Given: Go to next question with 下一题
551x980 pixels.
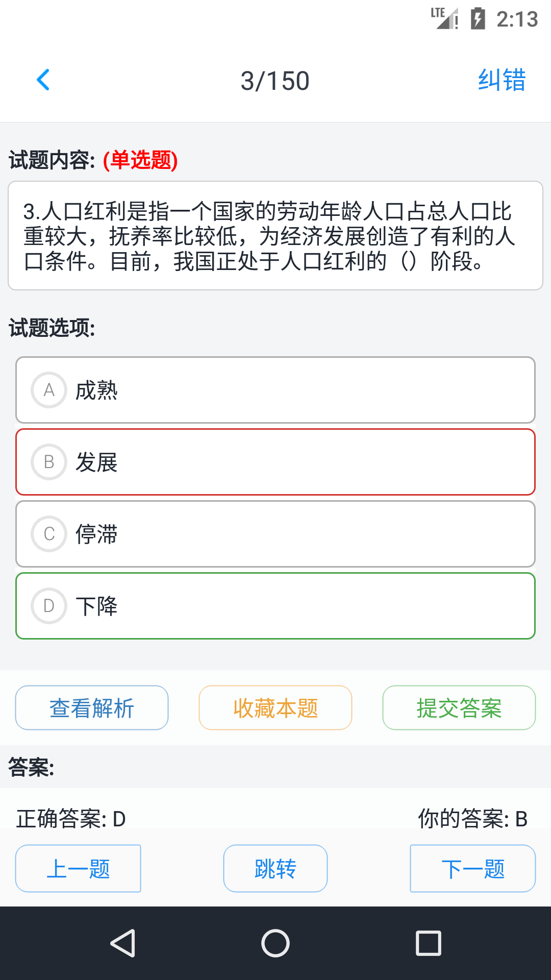Looking at the screenshot, I should tap(473, 868).
